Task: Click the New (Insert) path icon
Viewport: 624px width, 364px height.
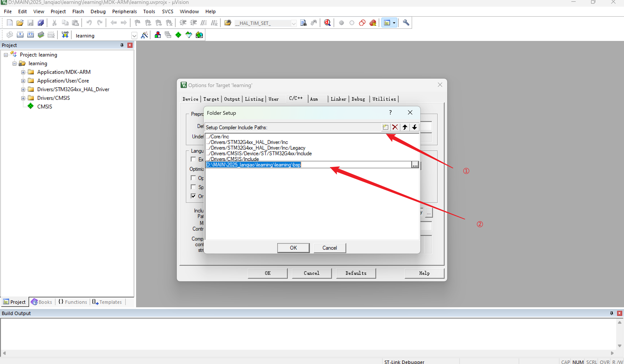Action: pos(385,127)
